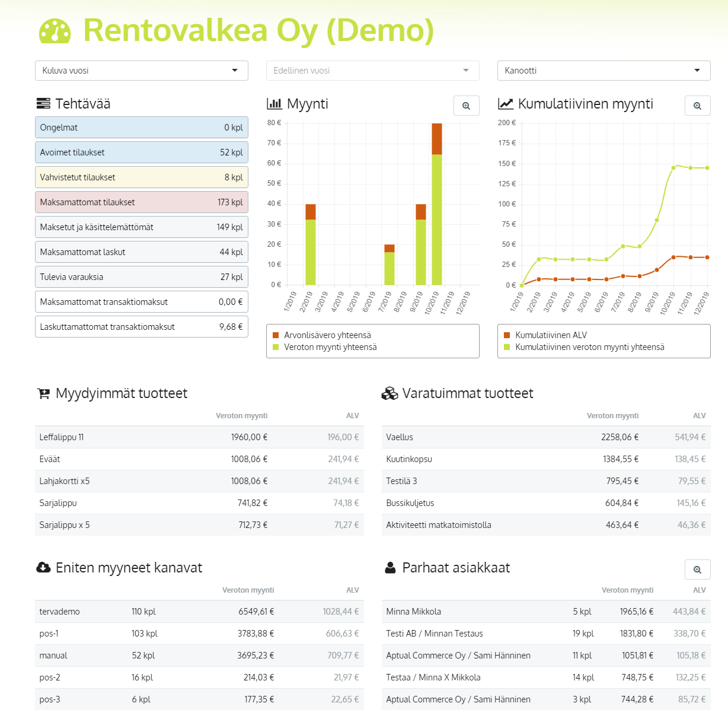Select the Kuutinkopsu row
728x719 pixels.
(546, 459)
